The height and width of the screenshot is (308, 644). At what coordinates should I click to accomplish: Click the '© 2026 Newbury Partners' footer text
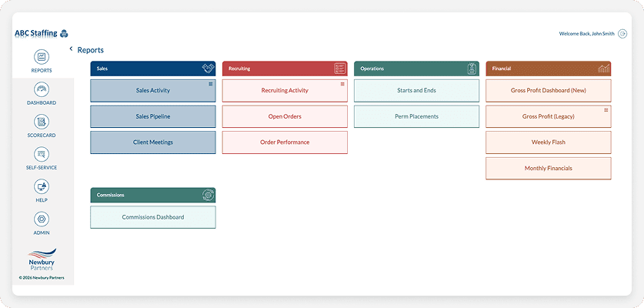coord(42,277)
